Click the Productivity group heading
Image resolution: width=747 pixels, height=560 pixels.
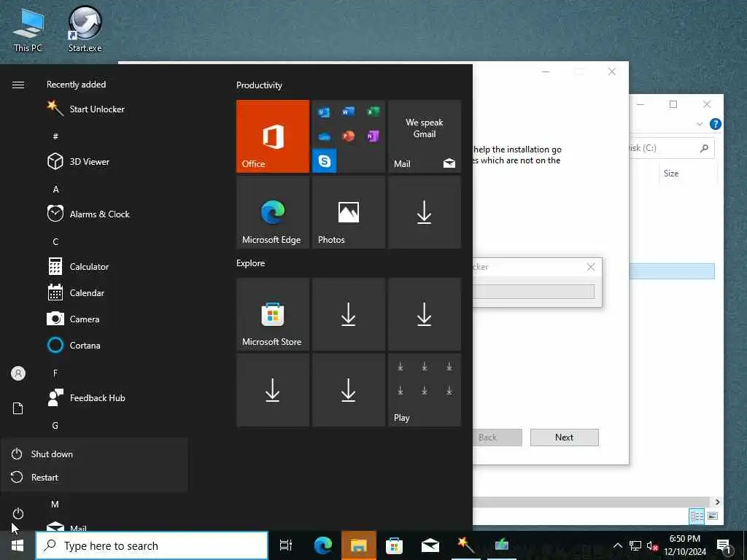259,85
